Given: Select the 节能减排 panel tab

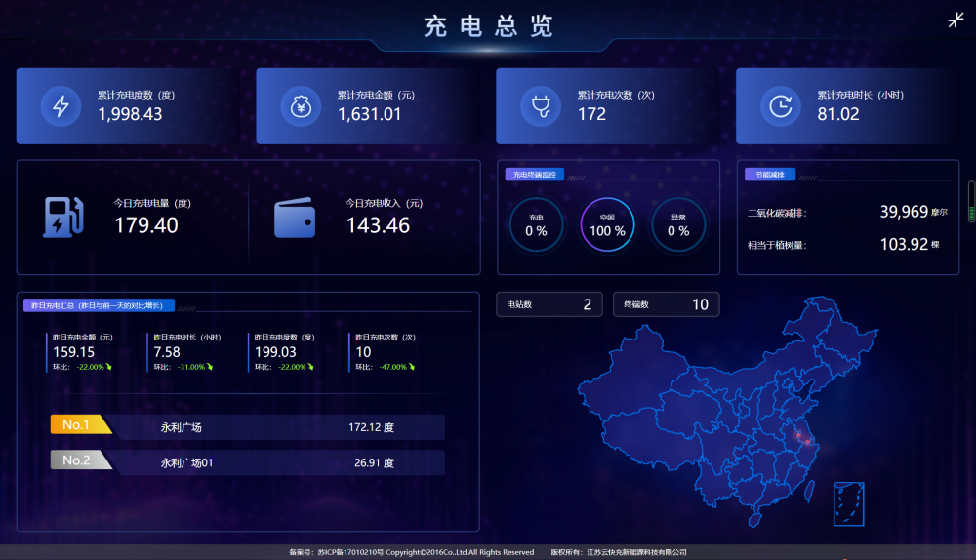Looking at the screenshot, I should click(770, 175).
